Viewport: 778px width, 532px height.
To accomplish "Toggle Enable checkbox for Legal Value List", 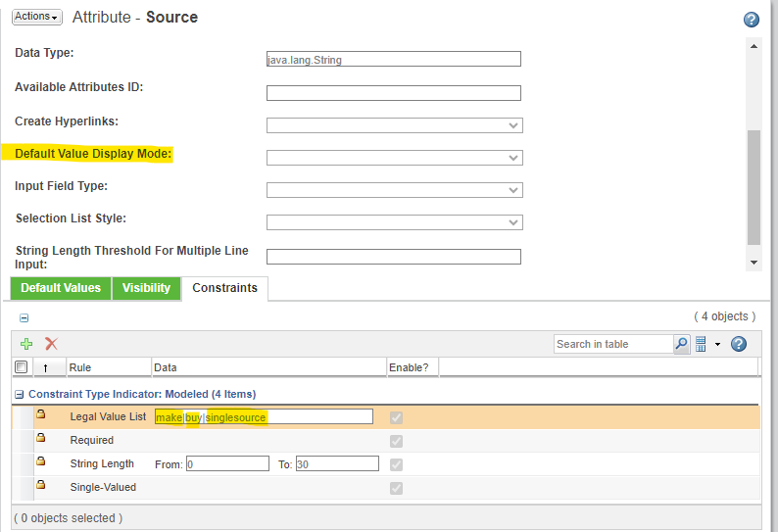I will pyautogui.click(x=396, y=417).
